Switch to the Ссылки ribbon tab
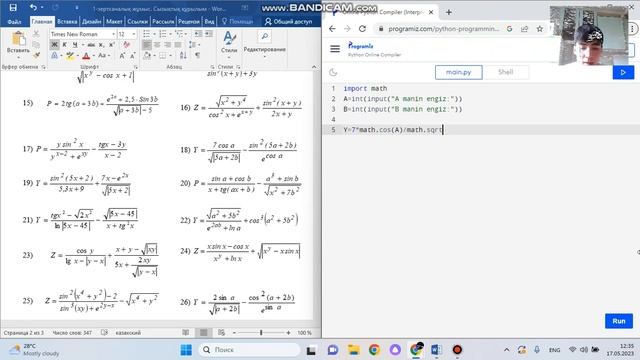Viewport: 640px width, 360px height. pyautogui.click(x=137, y=22)
